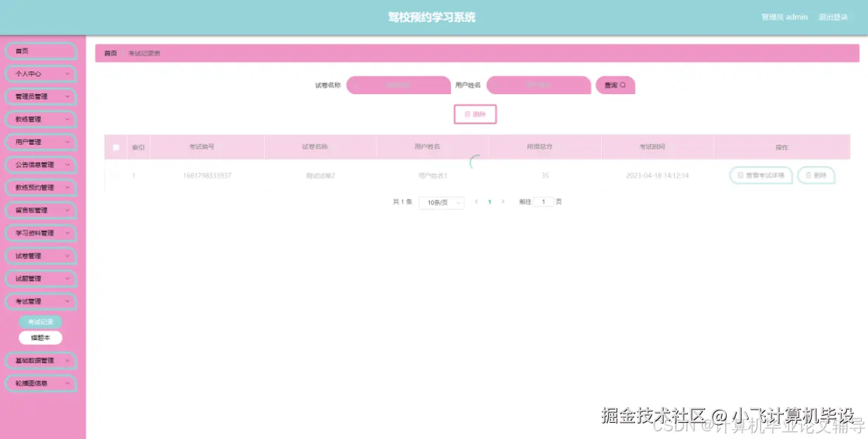The width and height of the screenshot is (868, 439).
Task: Click the 查询 search button
Action: click(x=615, y=85)
